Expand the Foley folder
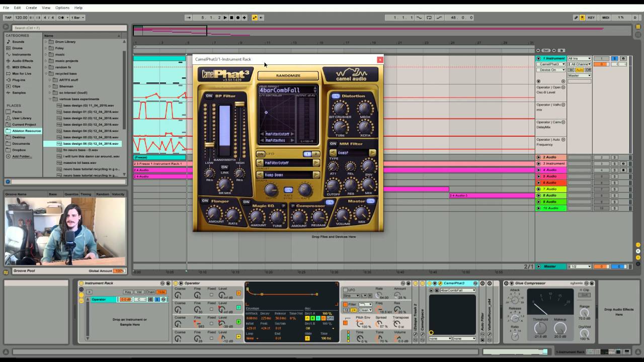 click(46, 48)
